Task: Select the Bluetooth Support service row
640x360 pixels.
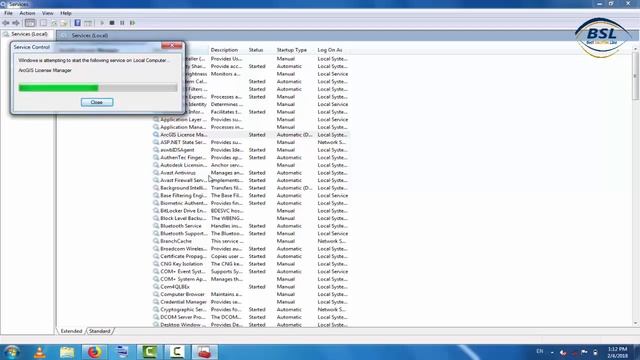Action: (251, 233)
